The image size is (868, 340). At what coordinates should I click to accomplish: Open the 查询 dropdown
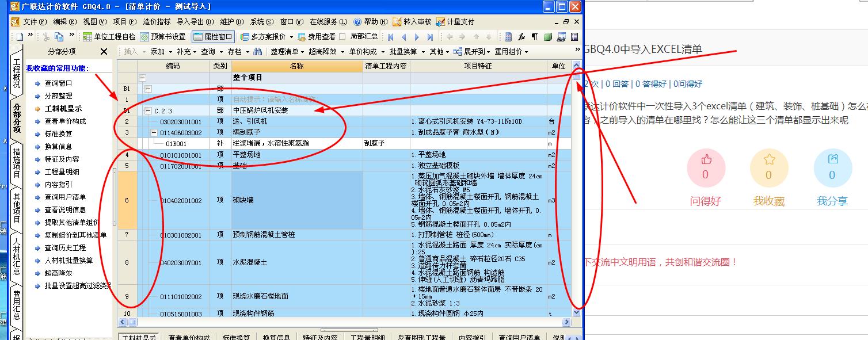(x=211, y=52)
